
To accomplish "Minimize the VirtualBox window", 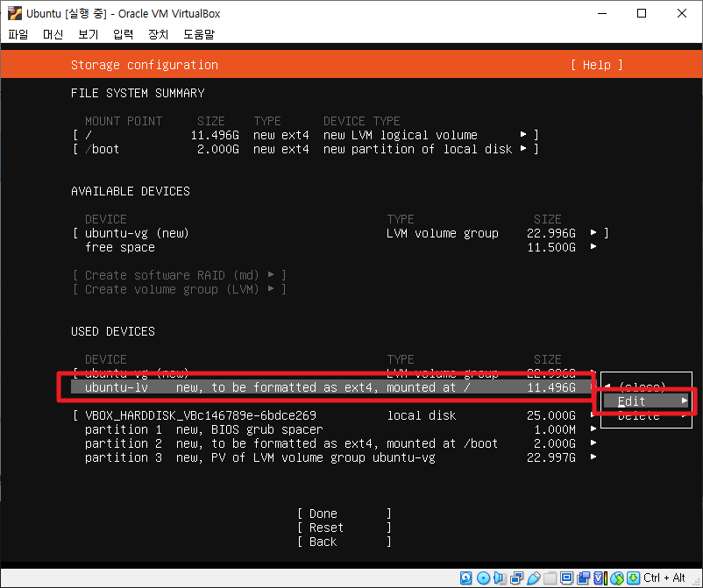I will click(x=602, y=13).
